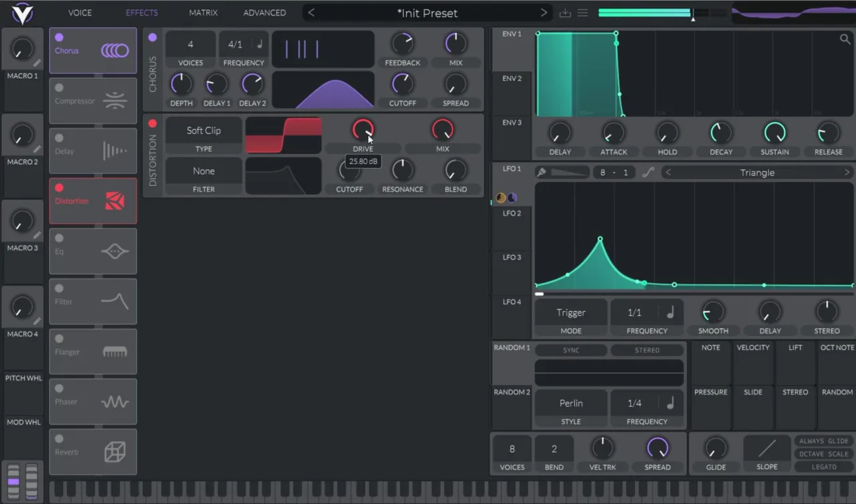This screenshot has height=504, width=856.
Task: Toggle the Random 1 STEREO button
Action: tap(647, 350)
